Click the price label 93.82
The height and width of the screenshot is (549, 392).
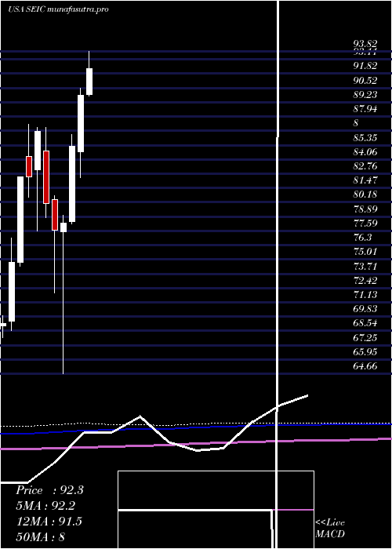coord(365,44)
